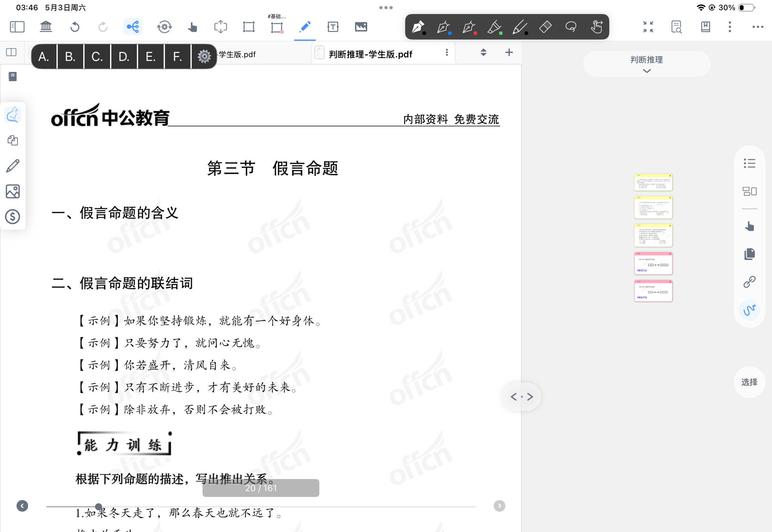Toggle the scribble drawing mode
This screenshot has height=532, width=772.
click(x=749, y=310)
